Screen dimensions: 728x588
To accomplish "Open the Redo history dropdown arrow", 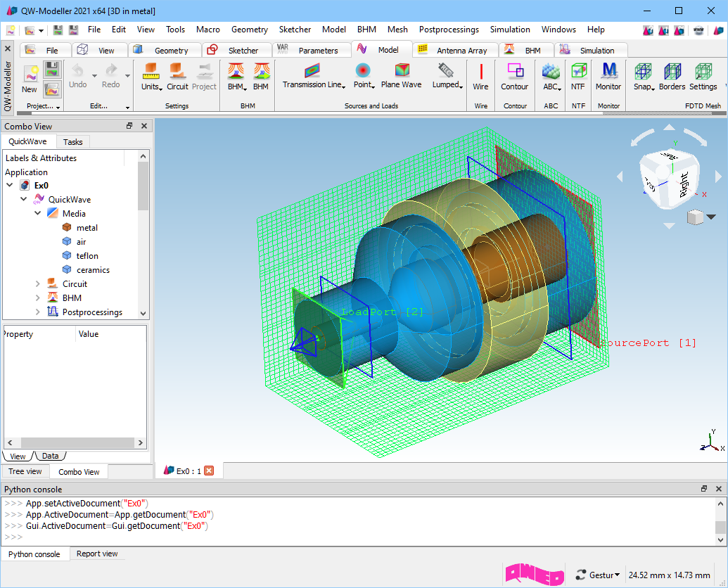I will (127, 76).
